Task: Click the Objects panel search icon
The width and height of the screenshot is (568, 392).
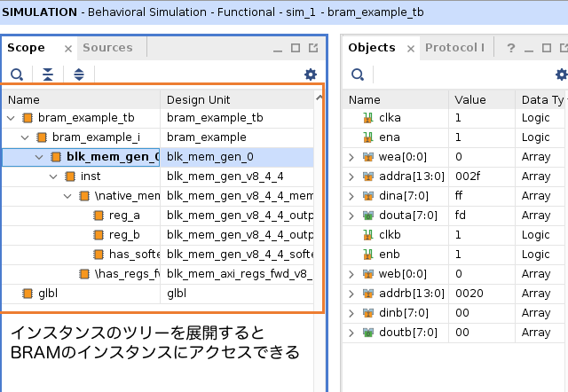Action: [x=358, y=74]
